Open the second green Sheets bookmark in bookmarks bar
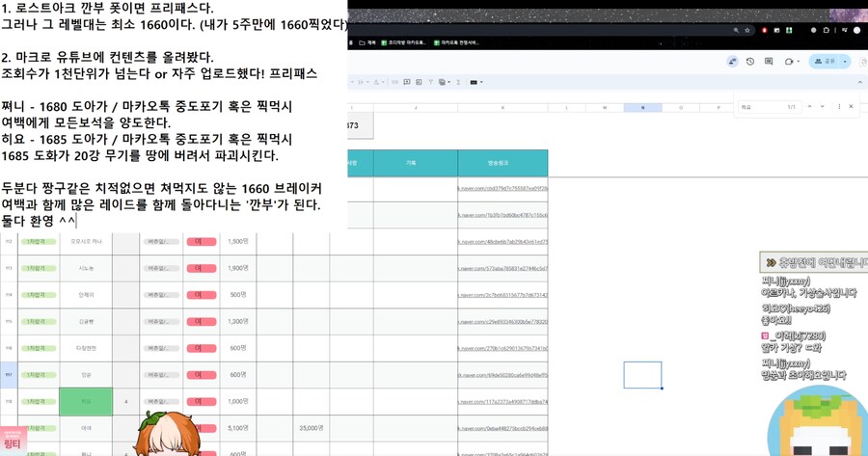Image resolution: width=868 pixels, height=456 pixels. 456,42
